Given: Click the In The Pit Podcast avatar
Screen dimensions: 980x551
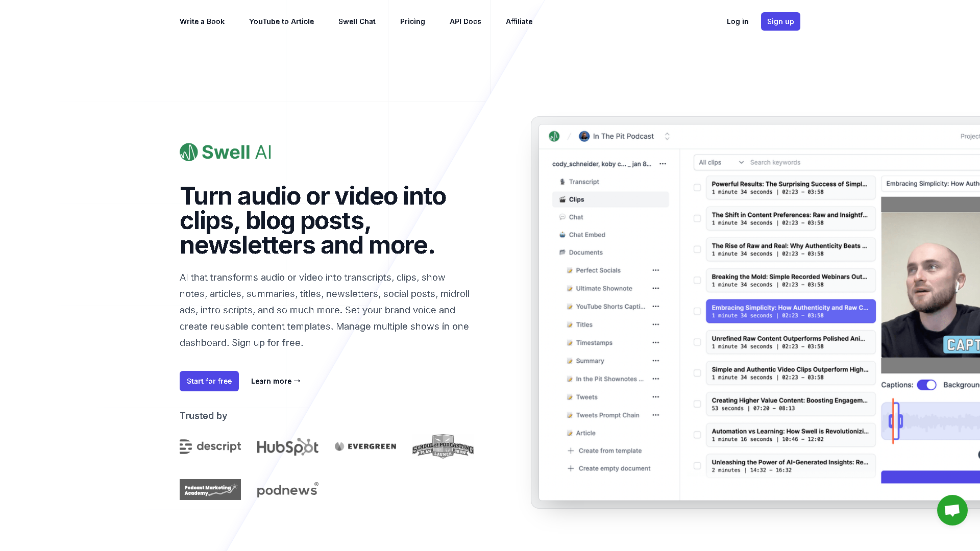Looking at the screenshot, I should coord(584,136).
